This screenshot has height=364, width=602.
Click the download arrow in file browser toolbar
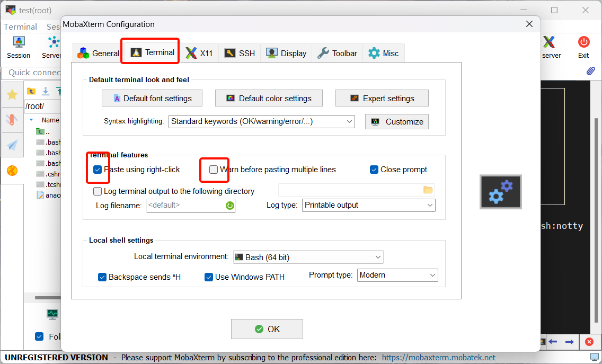click(45, 91)
